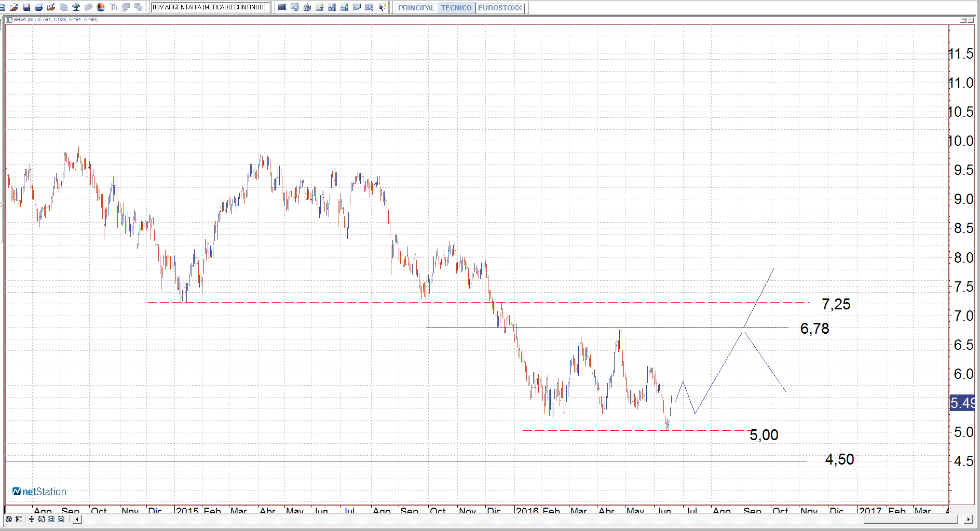Activate the help cursor question mark icon
Screen dimensions: 980x531
coord(383,7)
